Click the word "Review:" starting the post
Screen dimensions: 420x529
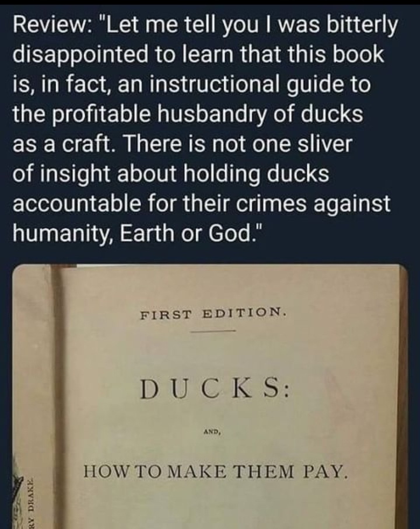(x=49, y=26)
